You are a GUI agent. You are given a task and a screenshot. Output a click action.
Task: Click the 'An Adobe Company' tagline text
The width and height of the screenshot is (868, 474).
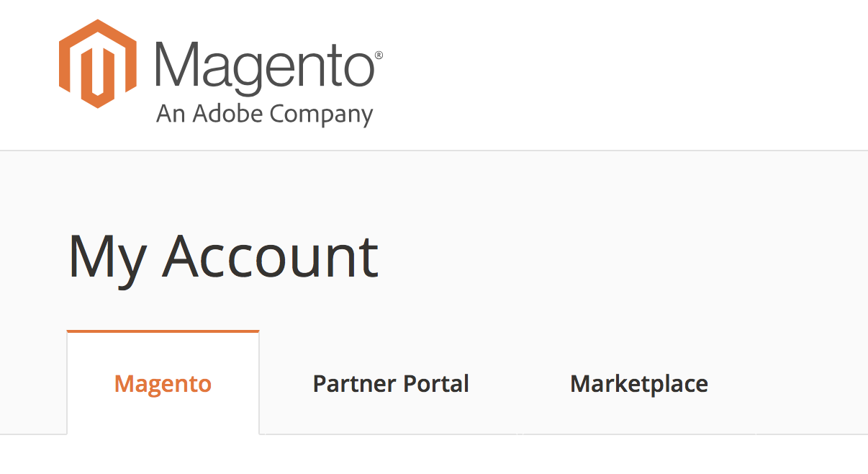tap(265, 115)
